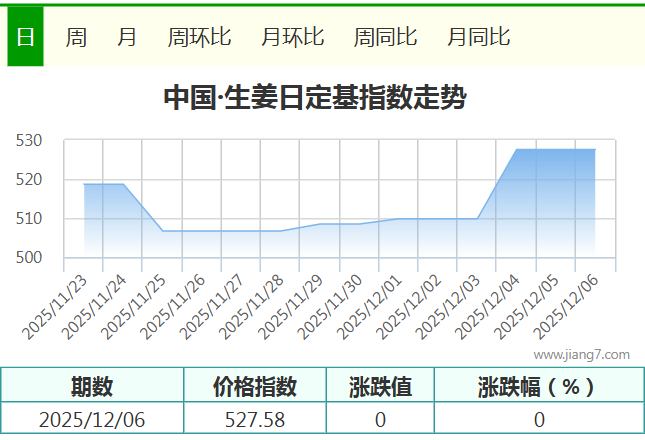The height and width of the screenshot is (440, 645).
Task: Select the 月环比 tab
Action: coord(292,37)
